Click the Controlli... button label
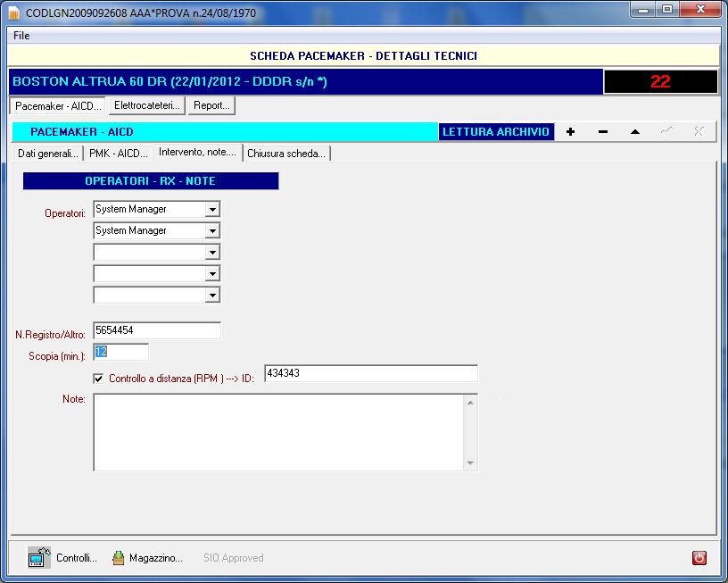 (77, 558)
